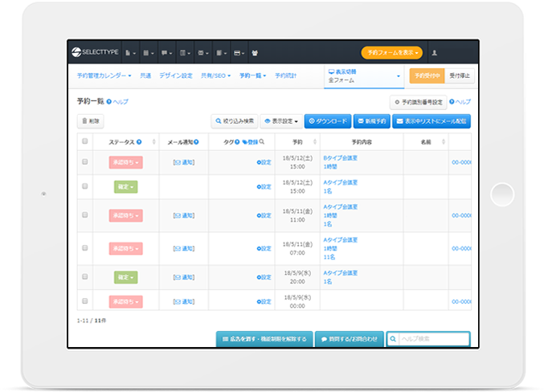Expand the 表示設定 dropdown button

click(x=282, y=121)
